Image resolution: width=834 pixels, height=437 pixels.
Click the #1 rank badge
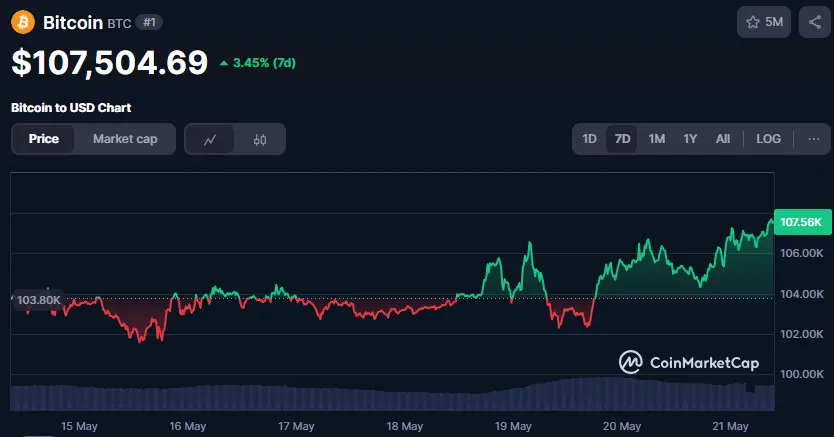149,22
